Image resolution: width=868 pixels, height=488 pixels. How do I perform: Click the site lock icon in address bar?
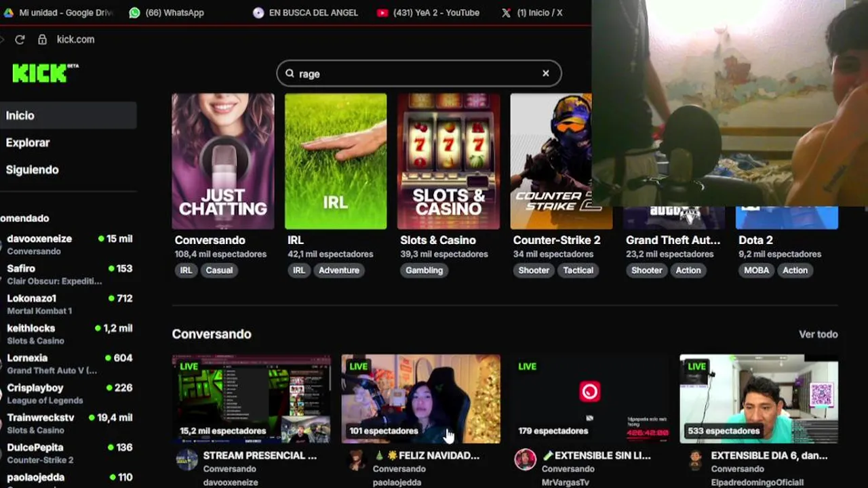pyautogui.click(x=42, y=39)
